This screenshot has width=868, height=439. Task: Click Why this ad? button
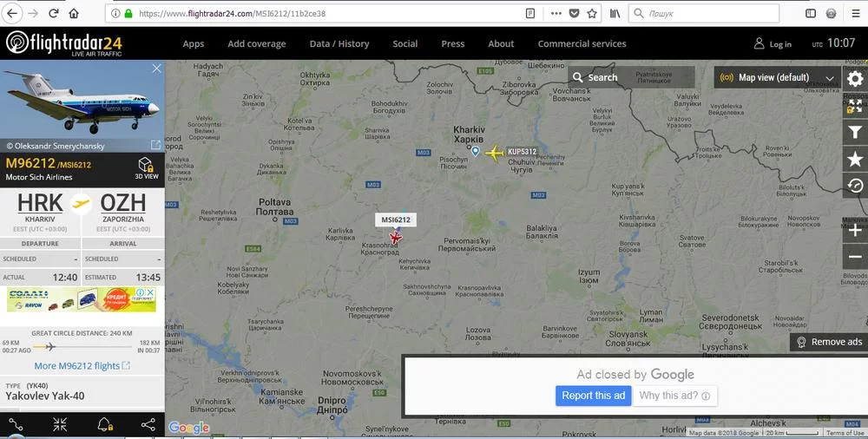click(x=674, y=396)
